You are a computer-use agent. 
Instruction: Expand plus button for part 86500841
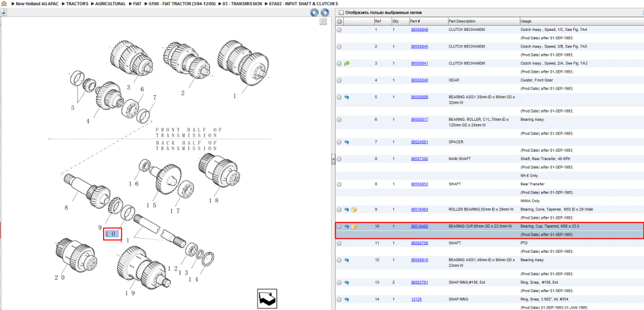(339, 64)
